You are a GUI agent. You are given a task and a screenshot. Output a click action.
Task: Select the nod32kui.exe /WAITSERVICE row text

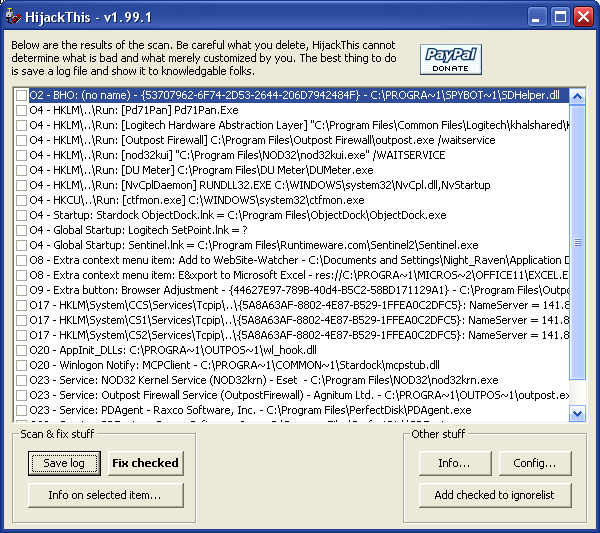(237, 155)
